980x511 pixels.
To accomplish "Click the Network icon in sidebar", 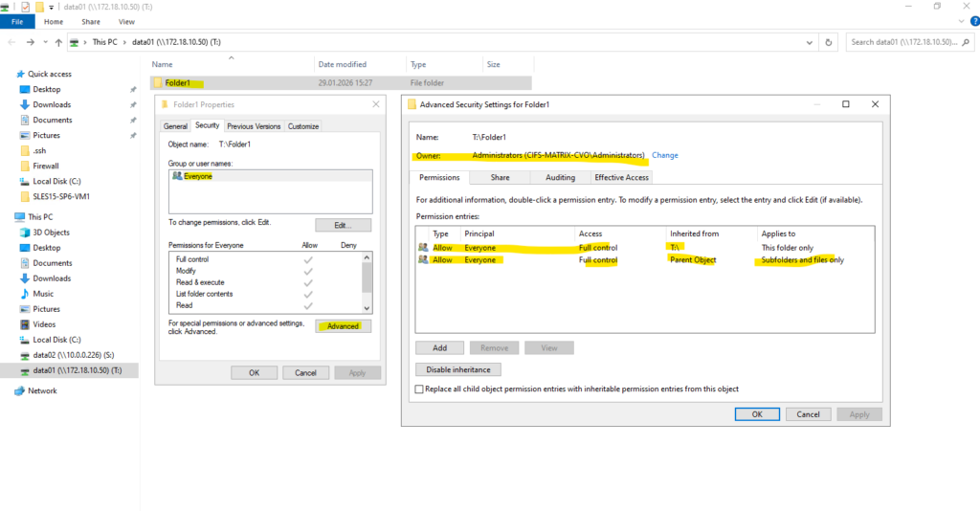I will (20, 390).
